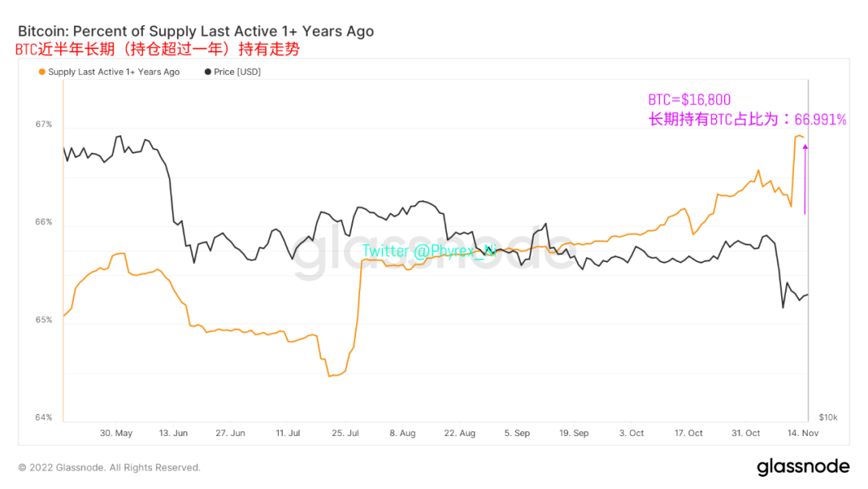Click the orange legend dot for Supply Last Active
Image resolution: width=868 pixels, height=489 pixels.
[42, 72]
